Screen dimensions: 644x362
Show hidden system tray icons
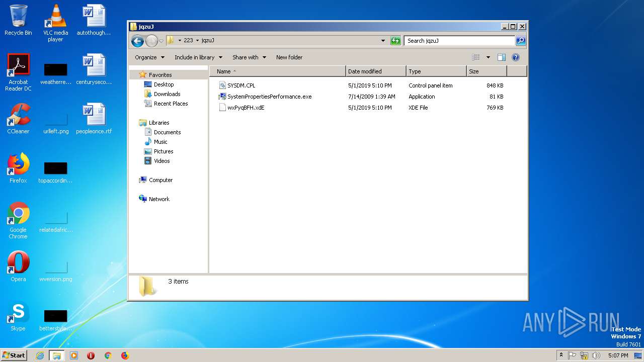561,355
